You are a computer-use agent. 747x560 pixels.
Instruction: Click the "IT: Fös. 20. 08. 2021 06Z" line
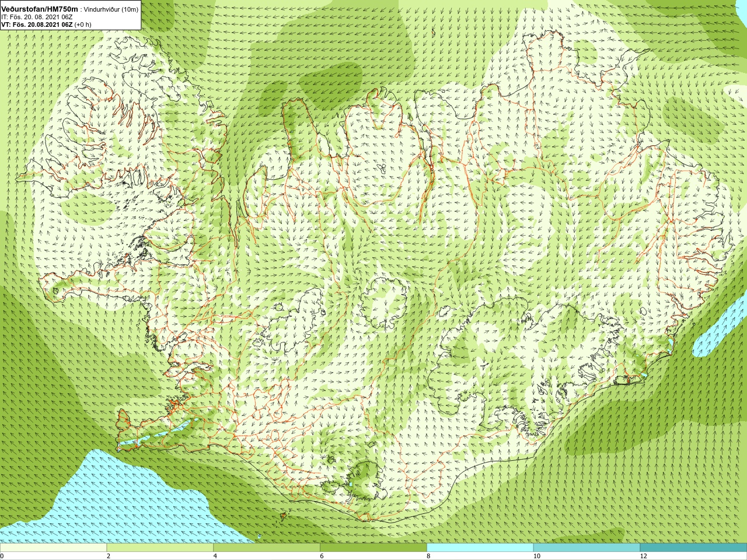click(37, 17)
